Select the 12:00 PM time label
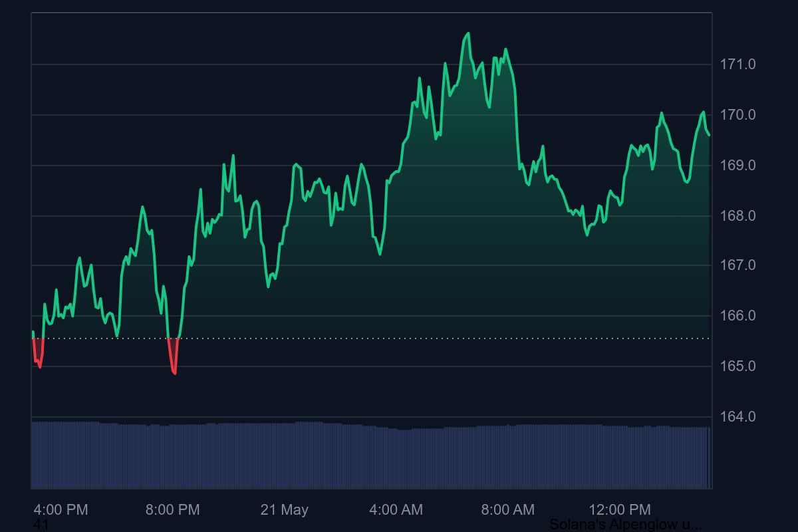The height and width of the screenshot is (532, 798). pyautogui.click(x=620, y=510)
